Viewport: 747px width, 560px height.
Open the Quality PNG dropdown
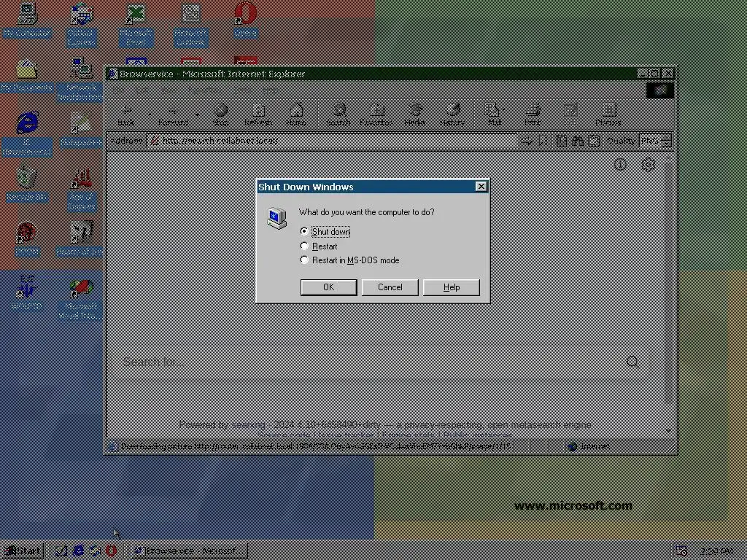(x=656, y=141)
